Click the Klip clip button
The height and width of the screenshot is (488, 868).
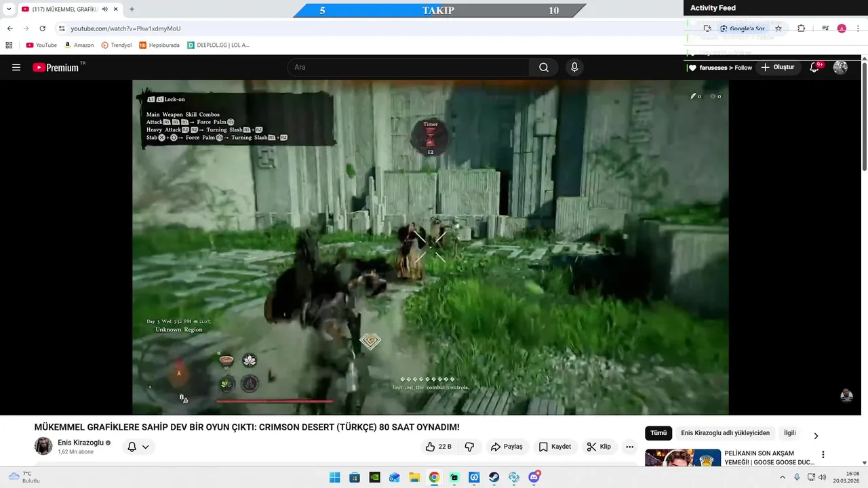[599, 447]
